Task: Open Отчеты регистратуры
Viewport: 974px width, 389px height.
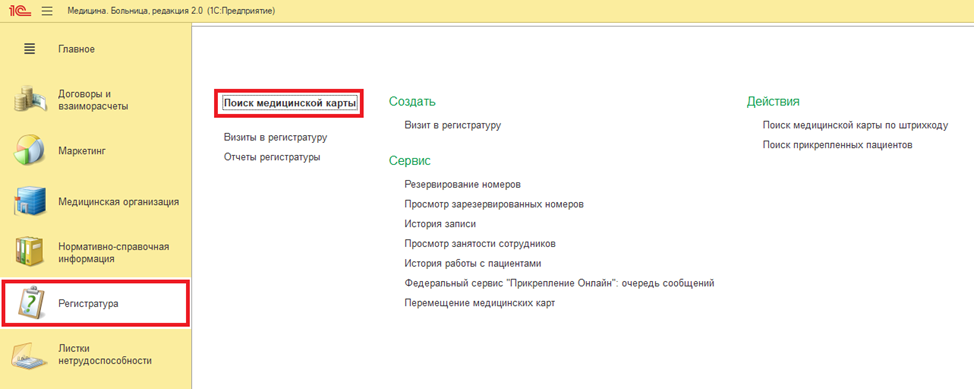Action: [272, 157]
